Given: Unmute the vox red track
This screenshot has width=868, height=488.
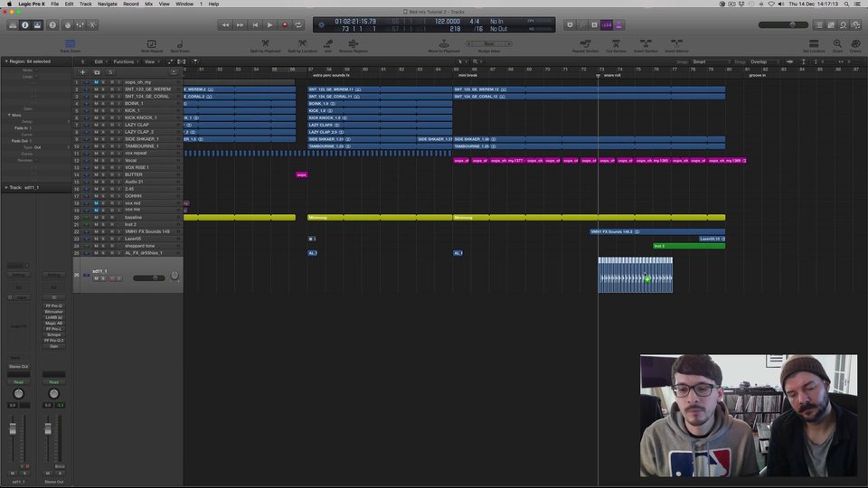Looking at the screenshot, I should tap(96, 203).
